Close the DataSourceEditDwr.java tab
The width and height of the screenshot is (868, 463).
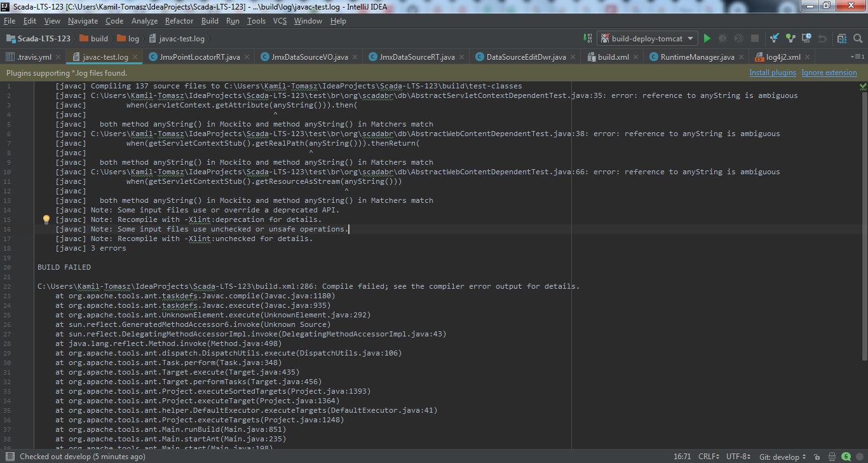tap(573, 57)
